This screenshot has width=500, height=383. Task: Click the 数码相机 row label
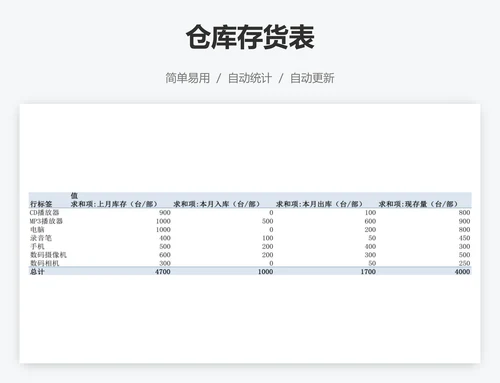click(x=44, y=263)
